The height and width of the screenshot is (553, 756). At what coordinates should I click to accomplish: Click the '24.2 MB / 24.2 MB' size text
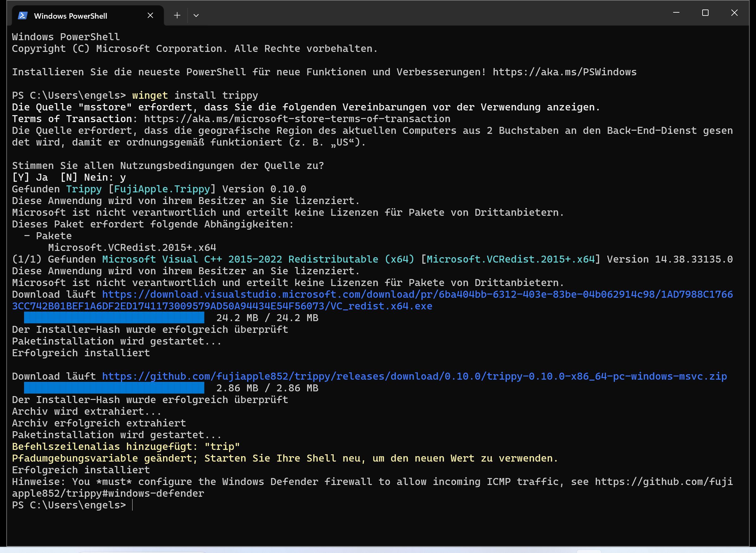[267, 318]
